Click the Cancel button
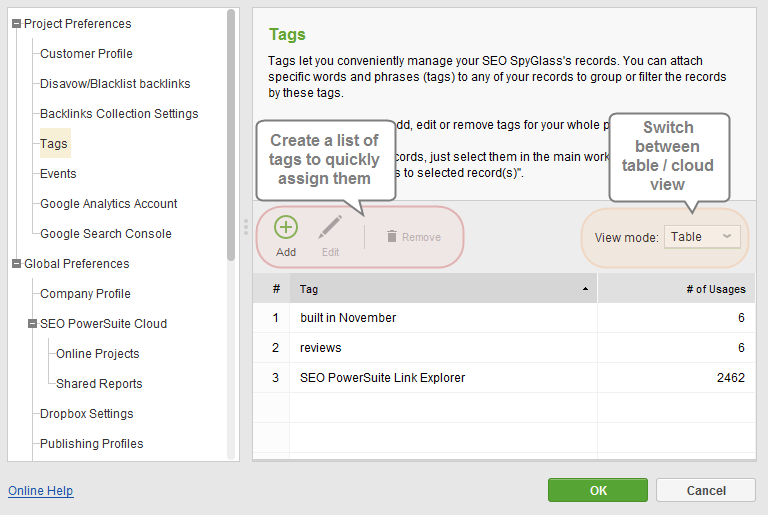Screen dimensions: 768x515 (x=706, y=490)
